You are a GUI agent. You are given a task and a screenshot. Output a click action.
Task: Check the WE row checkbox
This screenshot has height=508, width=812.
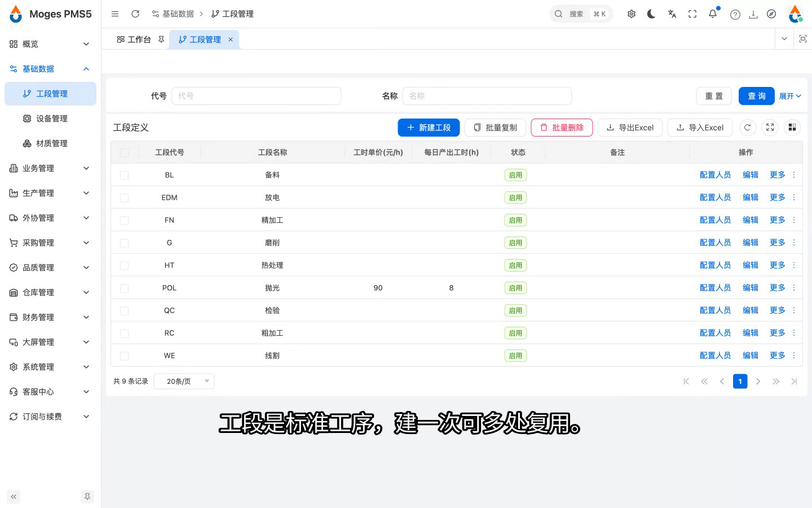click(125, 356)
